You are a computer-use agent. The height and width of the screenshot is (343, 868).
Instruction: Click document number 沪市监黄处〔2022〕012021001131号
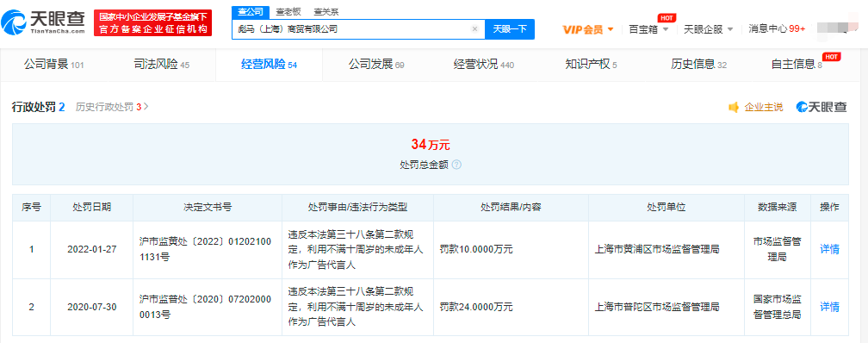click(206, 249)
